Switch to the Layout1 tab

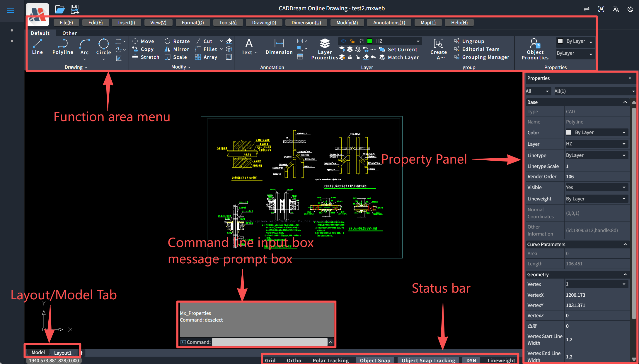(63, 353)
